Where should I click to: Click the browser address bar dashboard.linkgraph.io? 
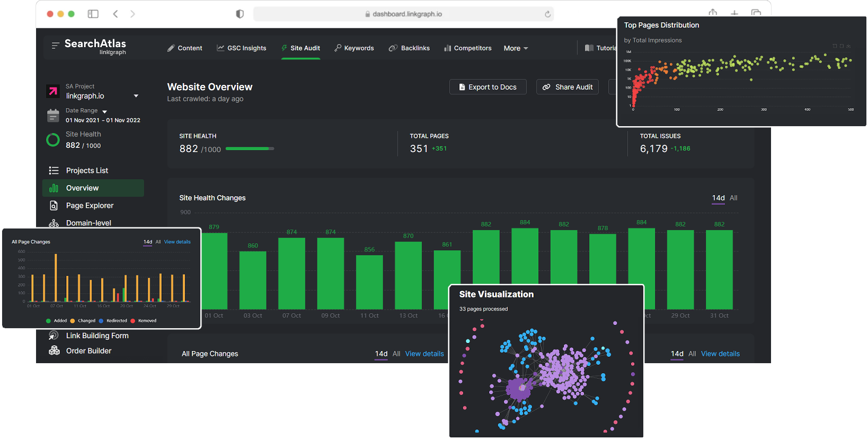(x=403, y=14)
